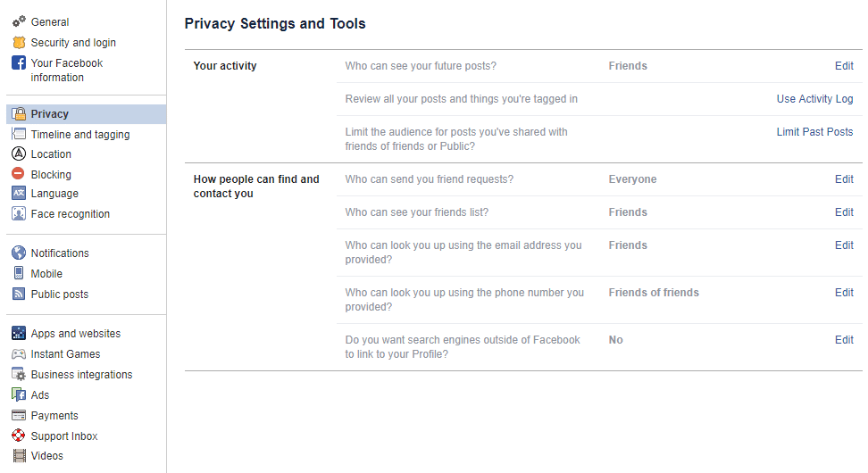The height and width of the screenshot is (473, 868).
Task: Go to Apps and websites settings
Action: (x=76, y=334)
